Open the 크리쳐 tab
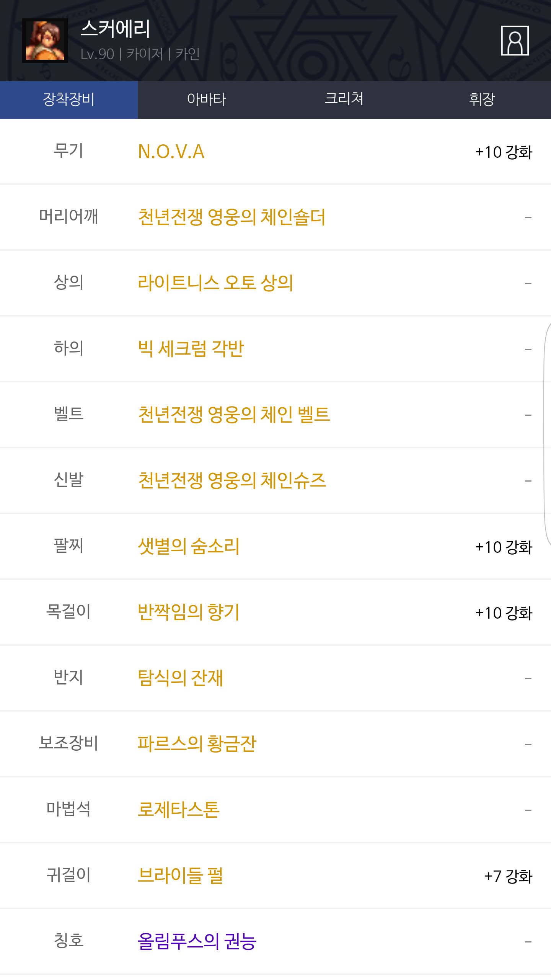This screenshot has height=980, width=551. pos(344,100)
